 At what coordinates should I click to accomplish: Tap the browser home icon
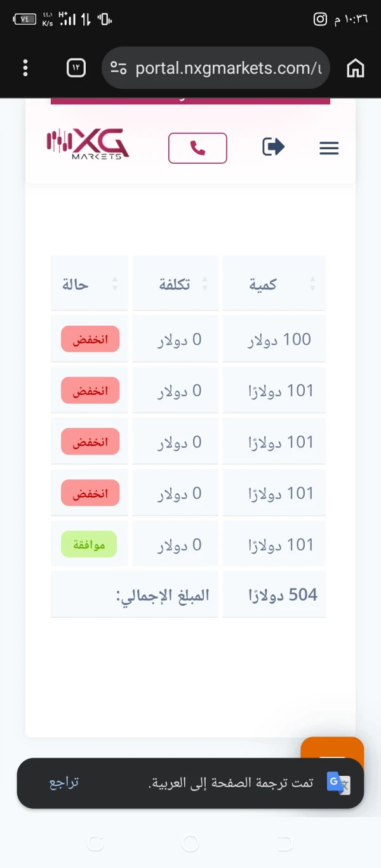point(356,68)
